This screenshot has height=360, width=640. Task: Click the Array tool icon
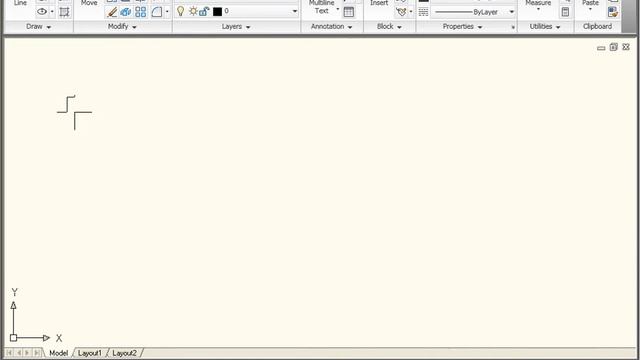coord(140,12)
